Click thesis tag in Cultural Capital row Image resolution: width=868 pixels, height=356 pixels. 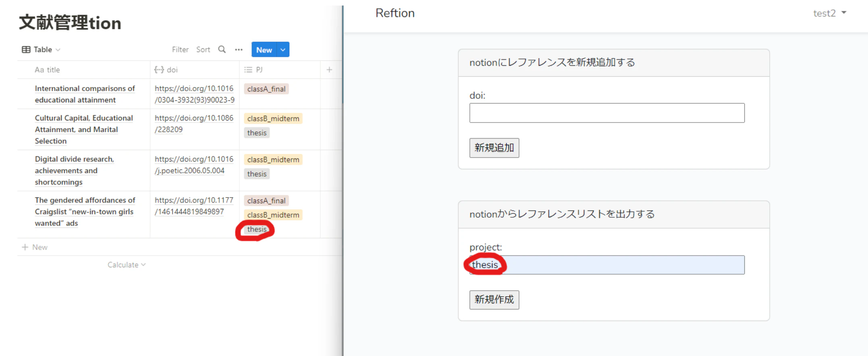click(x=257, y=133)
